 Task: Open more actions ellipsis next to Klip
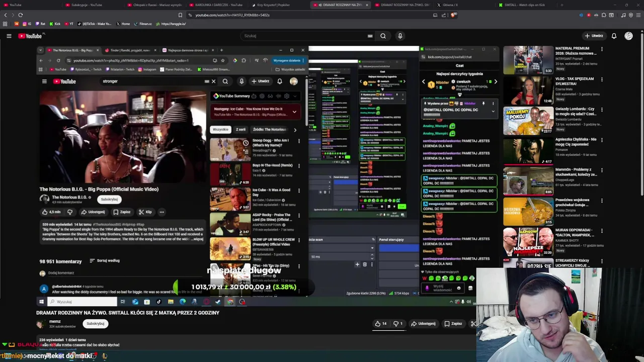162,212
